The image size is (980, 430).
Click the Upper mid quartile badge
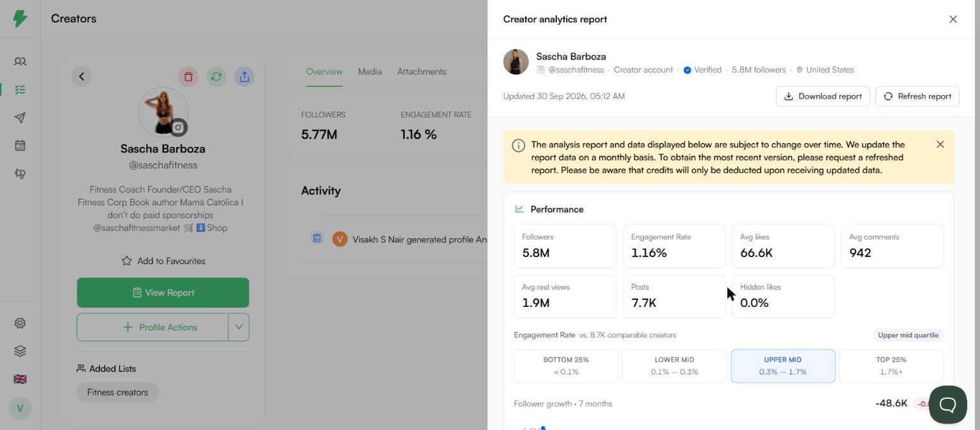tap(908, 335)
